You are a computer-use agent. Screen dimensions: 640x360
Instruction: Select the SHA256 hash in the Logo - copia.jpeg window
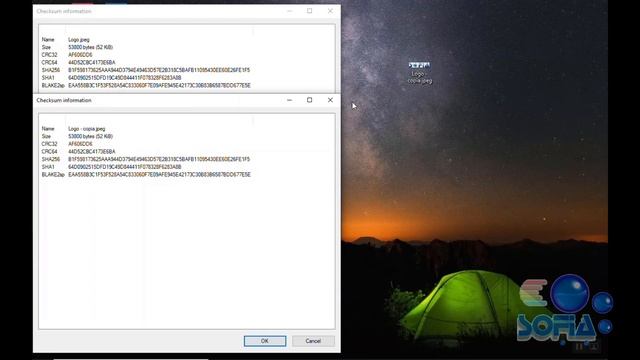(x=159, y=159)
